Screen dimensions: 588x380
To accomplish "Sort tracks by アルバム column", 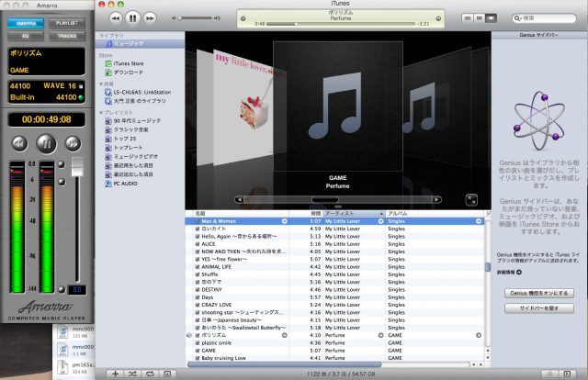I will click(435, 213).
